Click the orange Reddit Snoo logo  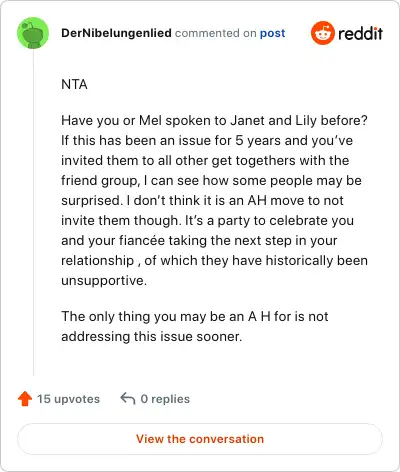pos(322,33)
